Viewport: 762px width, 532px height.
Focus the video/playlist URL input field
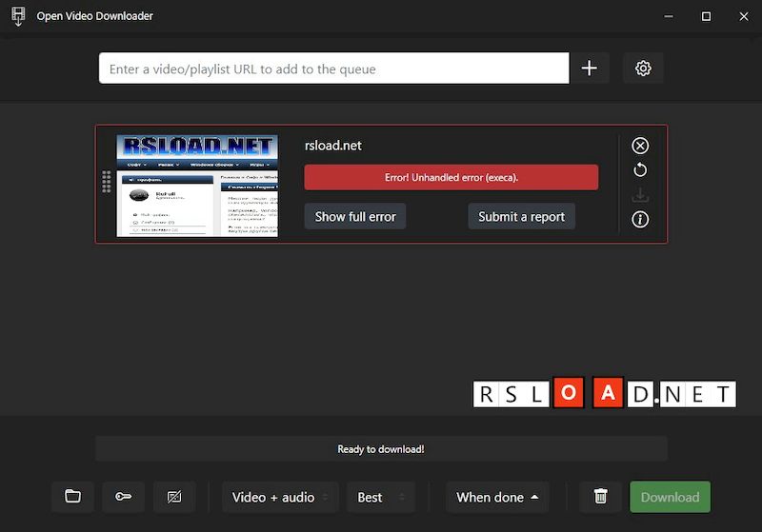[334, 69]
